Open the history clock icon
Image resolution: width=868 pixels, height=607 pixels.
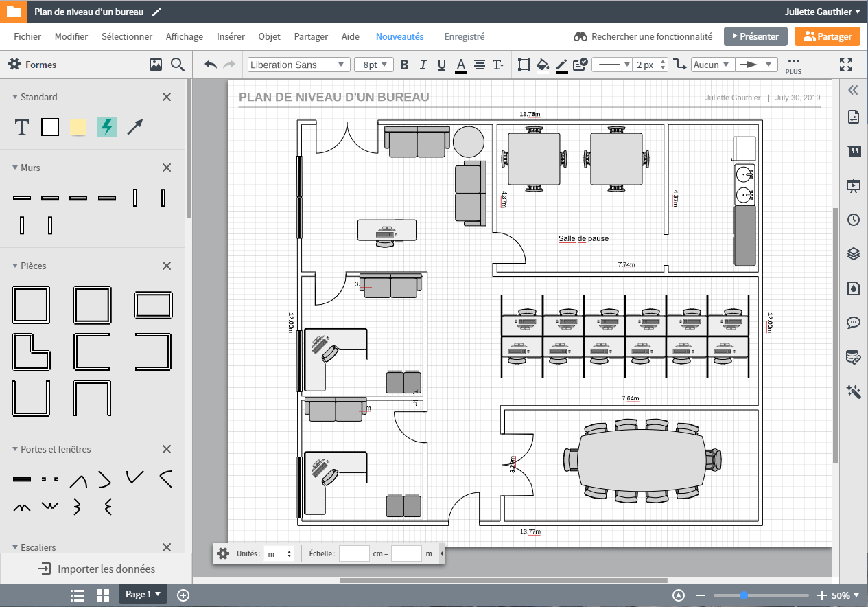(854, 220)
